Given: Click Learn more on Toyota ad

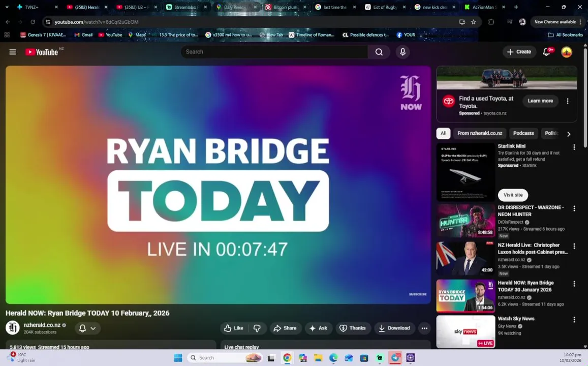Looking at the screenshot, I should [x=540, y=101].
